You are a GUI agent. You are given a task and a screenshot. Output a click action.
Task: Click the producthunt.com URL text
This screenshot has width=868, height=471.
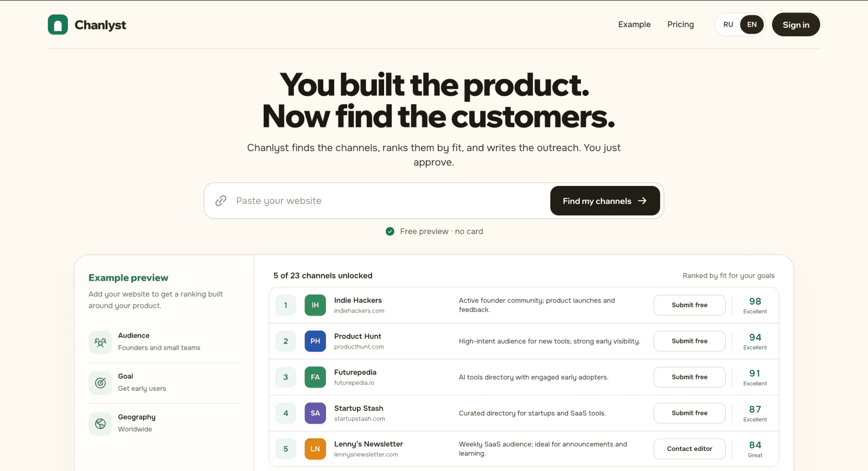point(359,347)
